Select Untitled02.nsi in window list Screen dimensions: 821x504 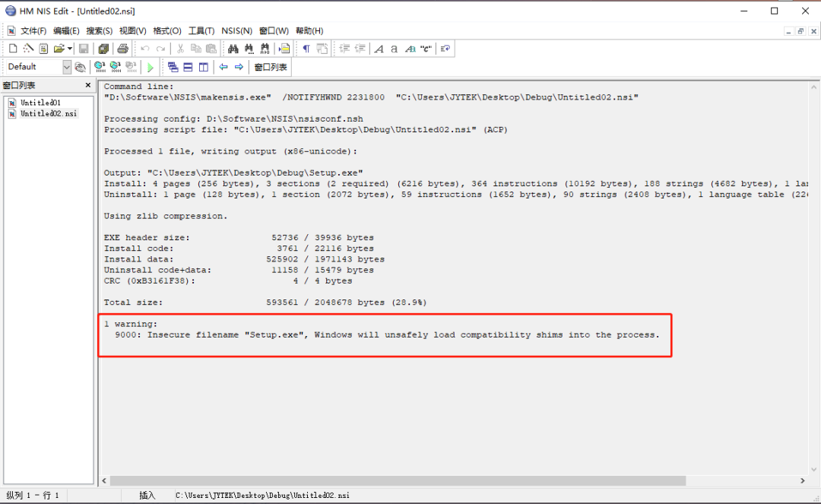(x=49, y=113)
